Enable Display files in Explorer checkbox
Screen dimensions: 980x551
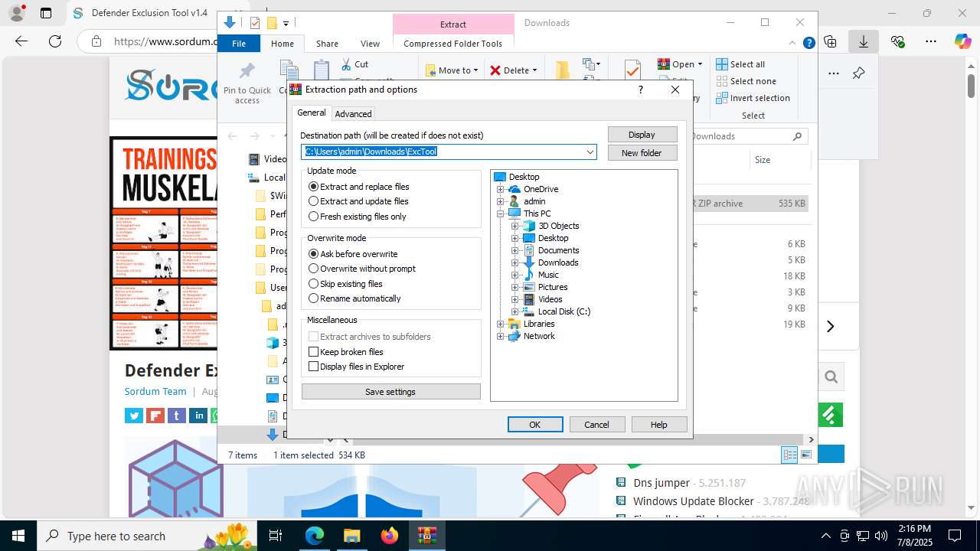pos(313,367)
